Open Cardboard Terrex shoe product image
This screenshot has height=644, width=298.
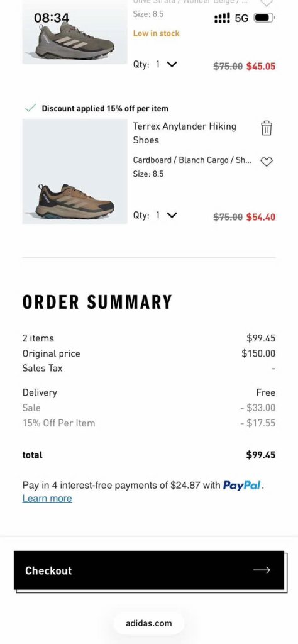75,171
